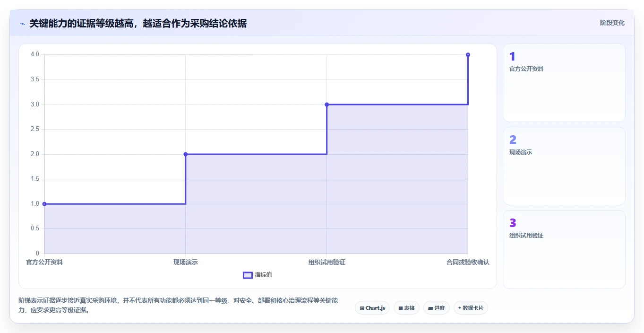644x333 pixels.
Task: Click the chart title 关键能力的证据等级越高
Action: tap(138, 23)
